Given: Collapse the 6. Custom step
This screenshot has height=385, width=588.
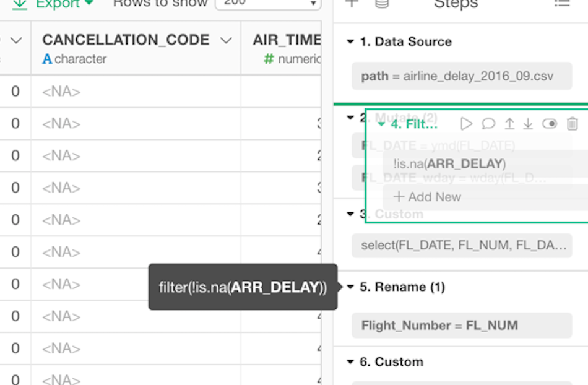Looking at the screenshot, I should pyautogui.click(x=350, y=361).
